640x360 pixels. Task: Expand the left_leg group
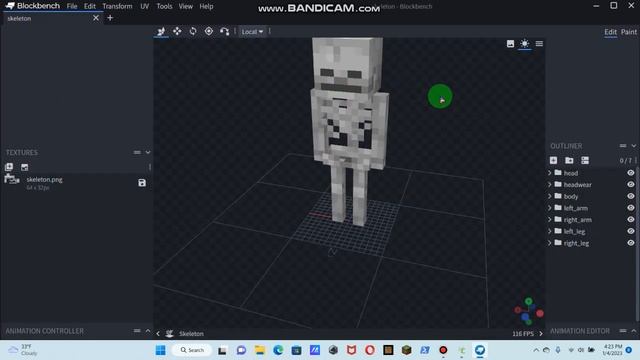550,231
